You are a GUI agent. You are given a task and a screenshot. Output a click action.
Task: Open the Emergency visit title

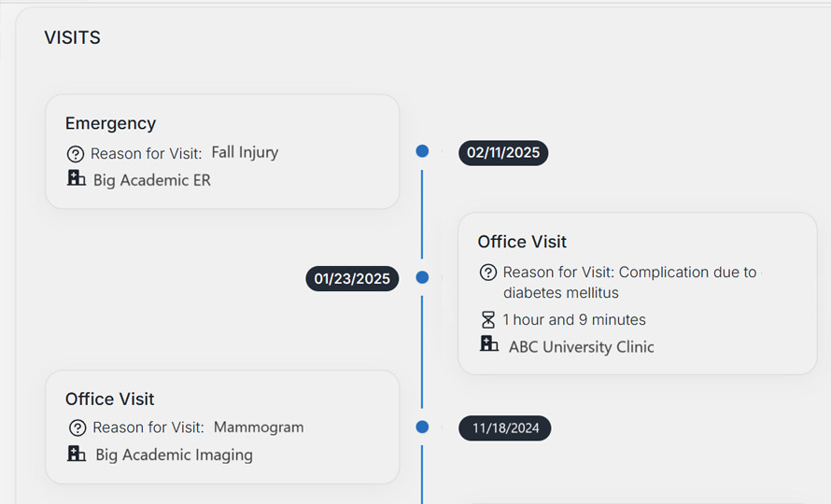110,123
